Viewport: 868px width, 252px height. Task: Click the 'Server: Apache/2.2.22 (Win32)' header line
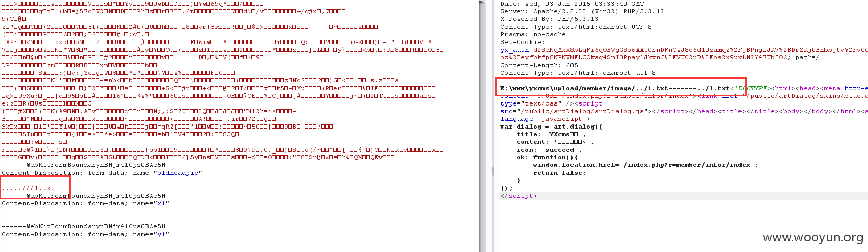click(x=582, y=11)
